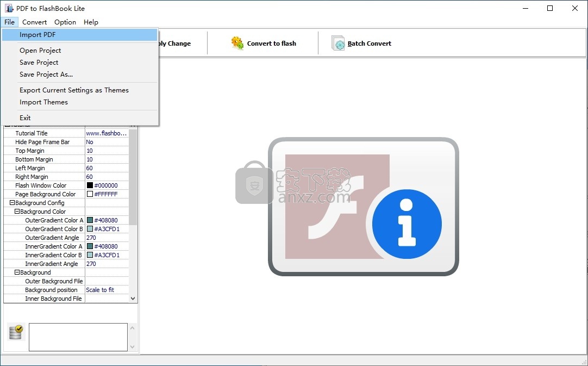Click the #A3CFD1 InnerGradient Color B value
The image size is (588, 366).
(107, 255)
